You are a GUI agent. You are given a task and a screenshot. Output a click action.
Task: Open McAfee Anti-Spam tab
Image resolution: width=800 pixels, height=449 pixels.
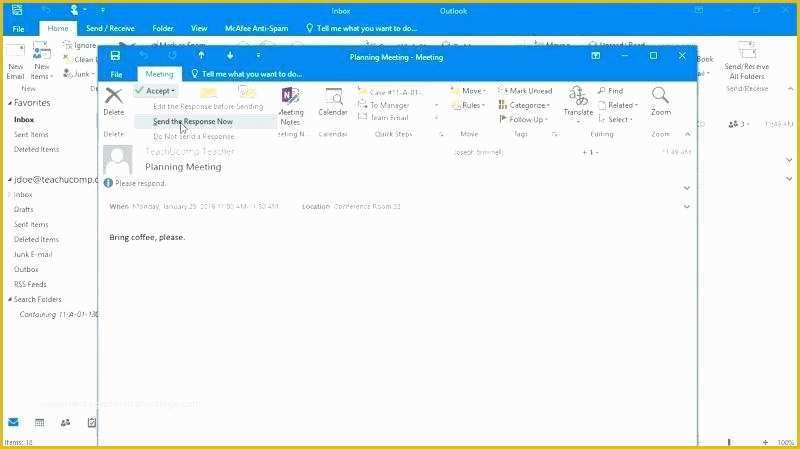(257, 28)
